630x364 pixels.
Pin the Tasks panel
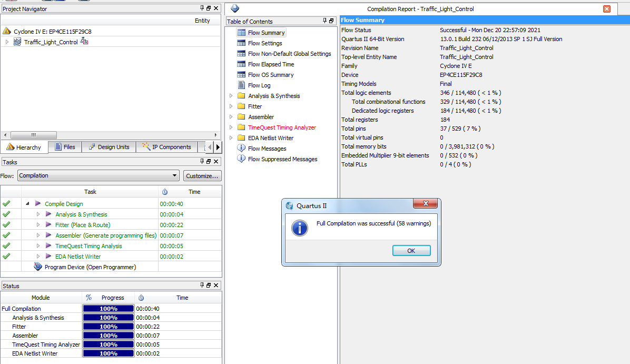tap(202, 162)
